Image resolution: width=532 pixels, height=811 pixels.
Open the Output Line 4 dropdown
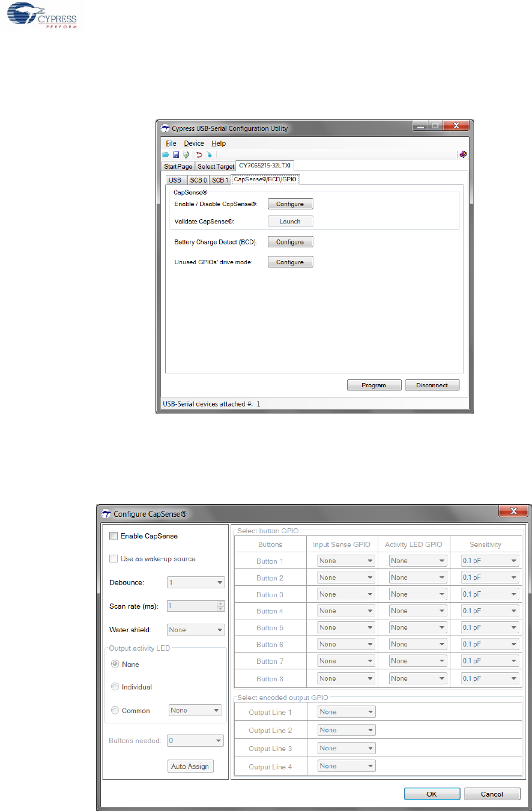coord(346,766)
